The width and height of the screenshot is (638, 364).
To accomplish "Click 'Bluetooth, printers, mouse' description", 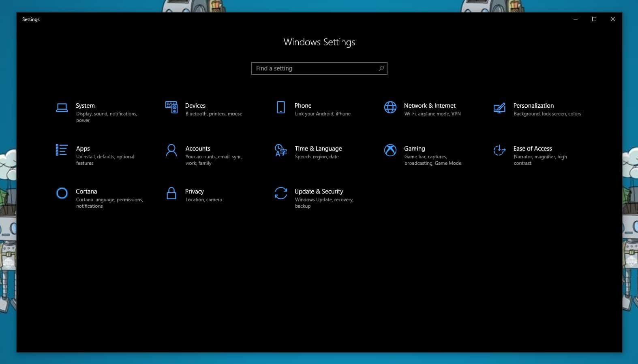I will (x=214, y=114).
